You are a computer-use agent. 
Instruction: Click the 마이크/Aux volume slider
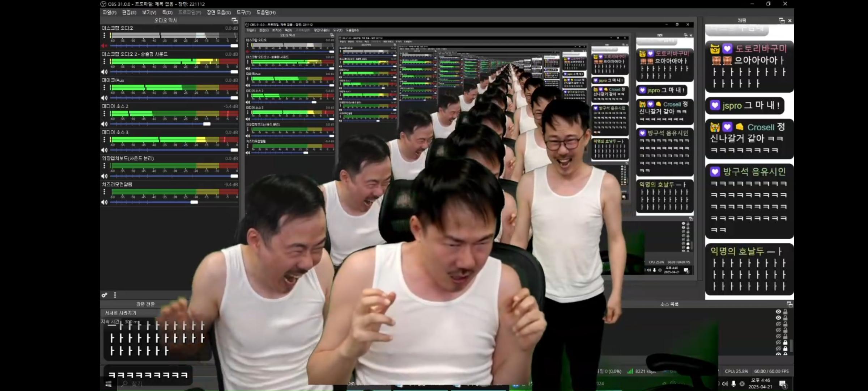click(x=174, y=98)
